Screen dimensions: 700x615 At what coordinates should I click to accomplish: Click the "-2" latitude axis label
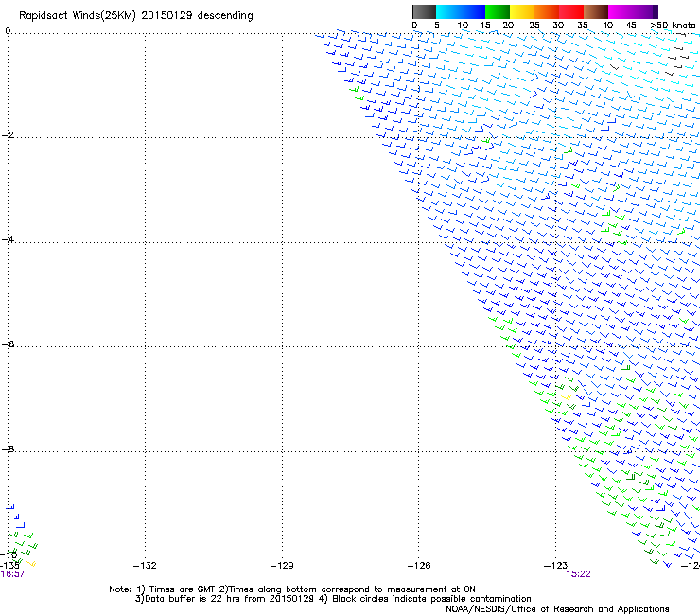[8, 135]
